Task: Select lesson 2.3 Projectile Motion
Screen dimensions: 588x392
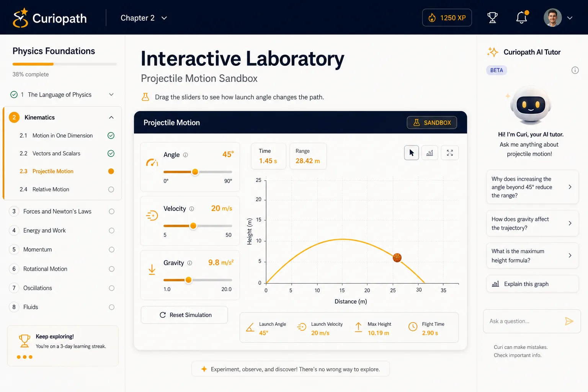Action: [53, 171]
